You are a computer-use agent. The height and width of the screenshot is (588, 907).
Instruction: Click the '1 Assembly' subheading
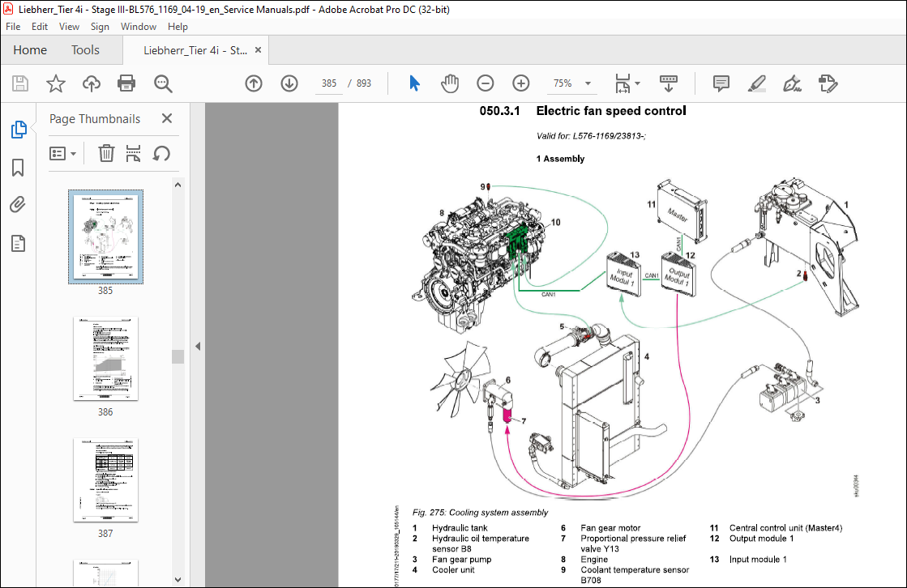560,159
